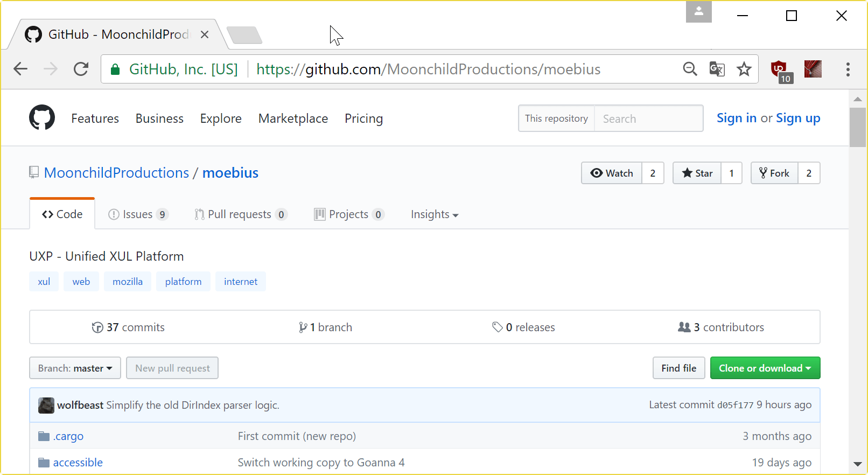Click the platform topic tag
Screen dimensions: 868x475
click(x=183, y=282)
